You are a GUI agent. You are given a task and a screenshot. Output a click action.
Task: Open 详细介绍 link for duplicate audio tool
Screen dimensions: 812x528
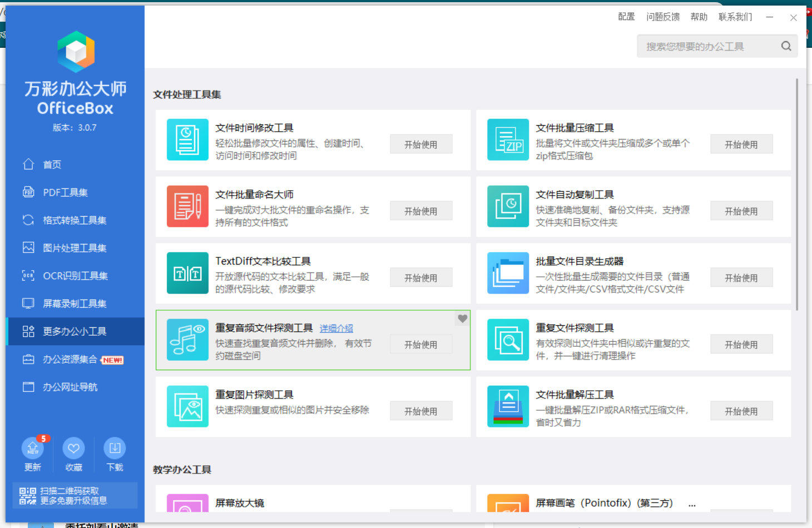pyautogui.click(x=336, y=328)
